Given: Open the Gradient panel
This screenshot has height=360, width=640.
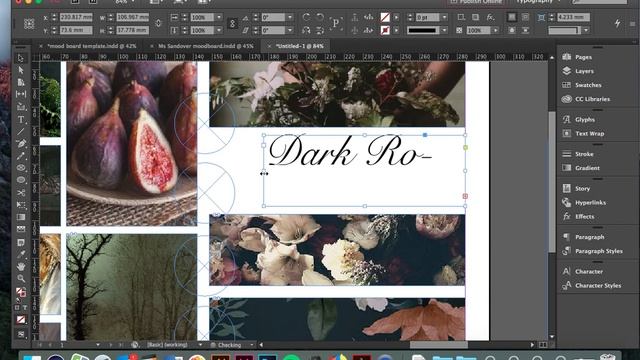Looking at the screenshot, I should tap(587, 168).
